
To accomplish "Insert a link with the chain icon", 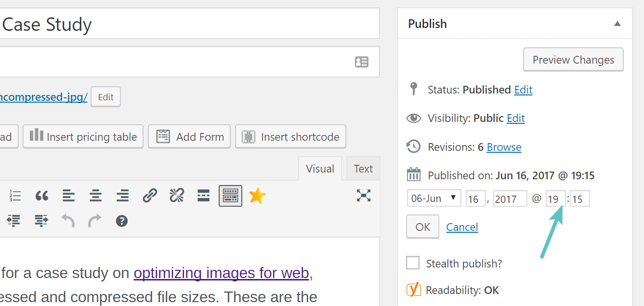I will point(149,195).
